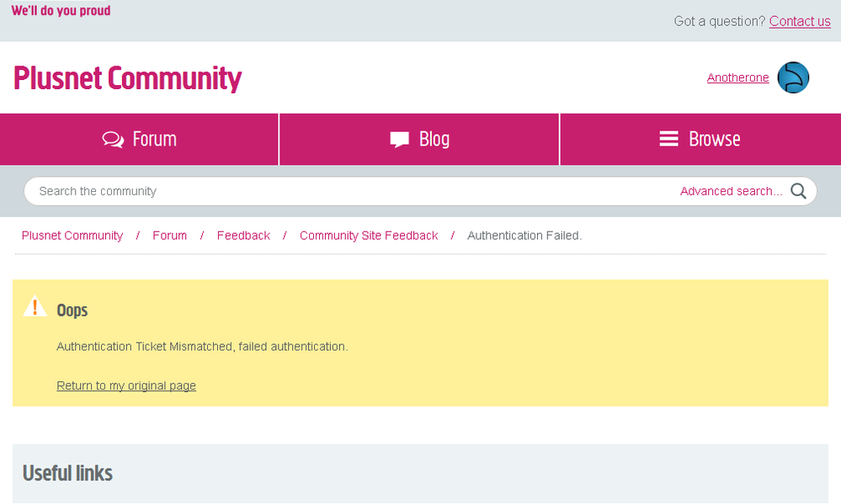Click the Browse hamburger icon
This screenshot has width=841, height=504.
pyautogui.click(x=668, y=139)
